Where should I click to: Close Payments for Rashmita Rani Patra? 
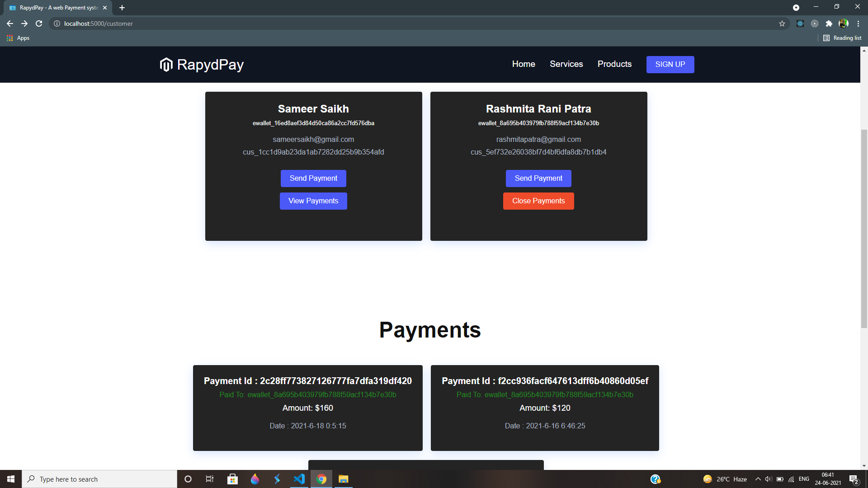click(x=538, y=201)
